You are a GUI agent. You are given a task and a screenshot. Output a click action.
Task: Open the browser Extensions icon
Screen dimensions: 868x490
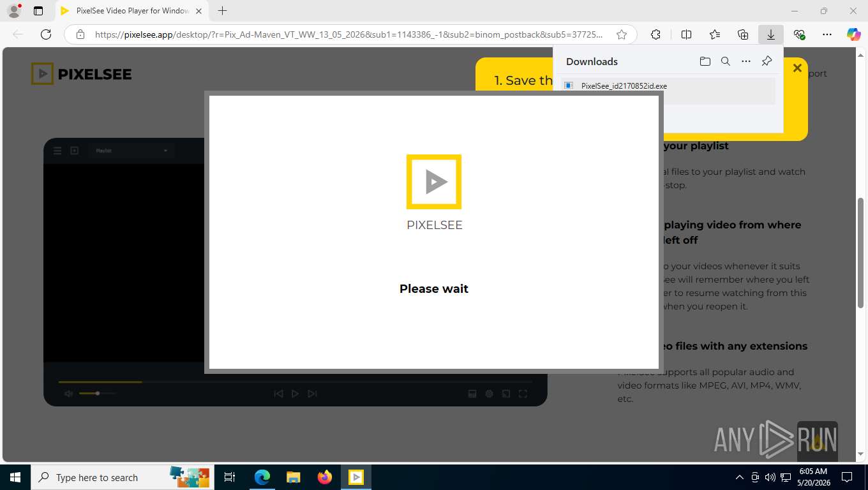(655, 34)
